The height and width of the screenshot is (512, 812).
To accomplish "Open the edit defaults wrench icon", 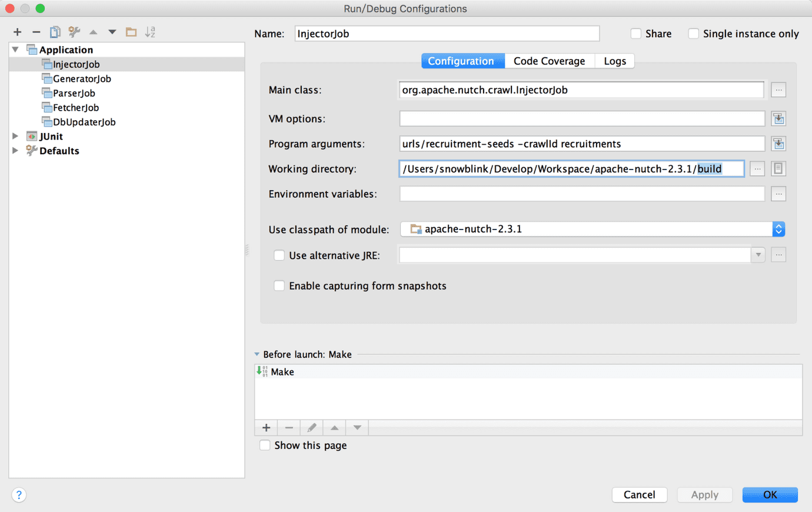I will point(74,32).
